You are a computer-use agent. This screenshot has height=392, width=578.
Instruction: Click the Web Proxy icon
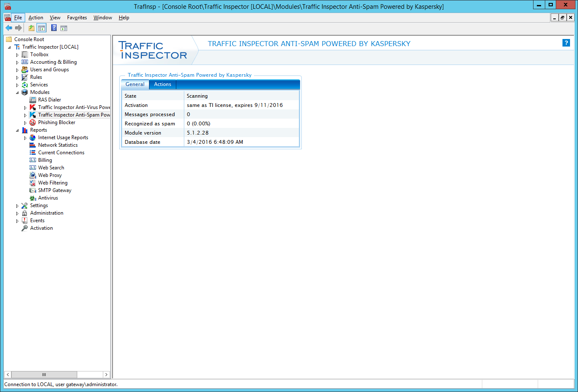click(33, 175)
